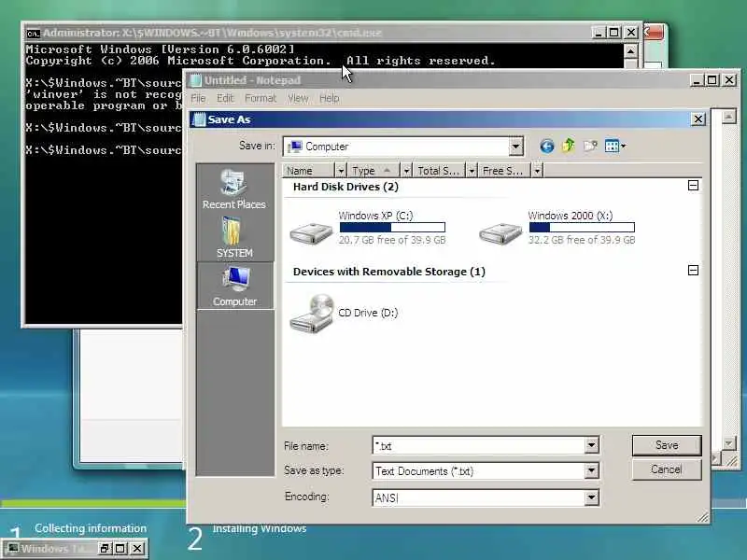
Task: Open the Notepad View menu
Action: click(298, 99)
